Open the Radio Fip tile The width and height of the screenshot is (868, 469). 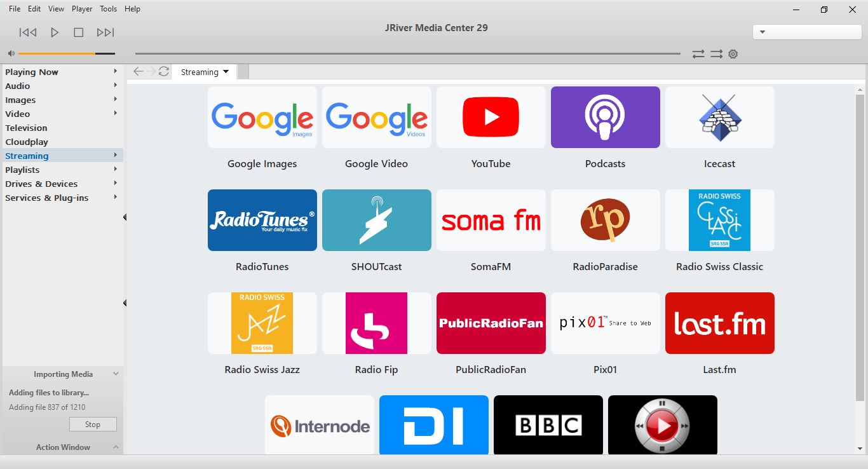pyautogui.click(x=377, y=323)
